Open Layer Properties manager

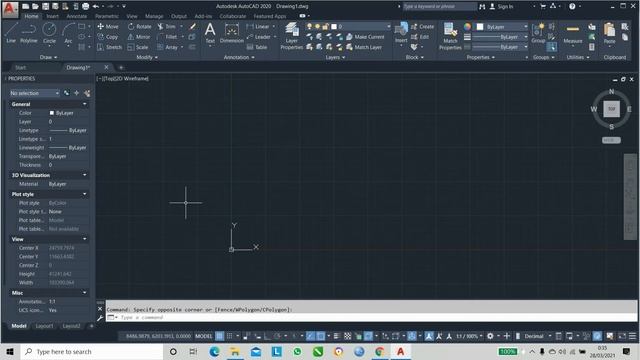pyautogui.click(x=291, y=36)
